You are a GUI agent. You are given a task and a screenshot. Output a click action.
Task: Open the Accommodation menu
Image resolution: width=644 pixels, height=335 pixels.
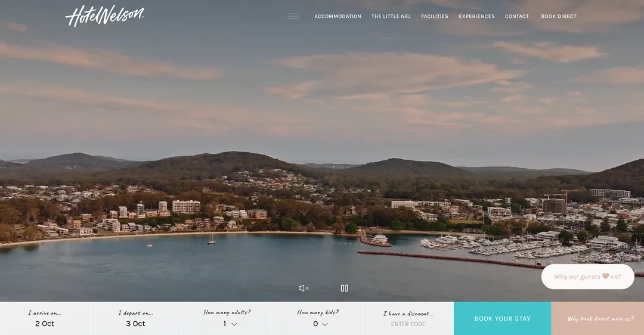tap(338, 17)
